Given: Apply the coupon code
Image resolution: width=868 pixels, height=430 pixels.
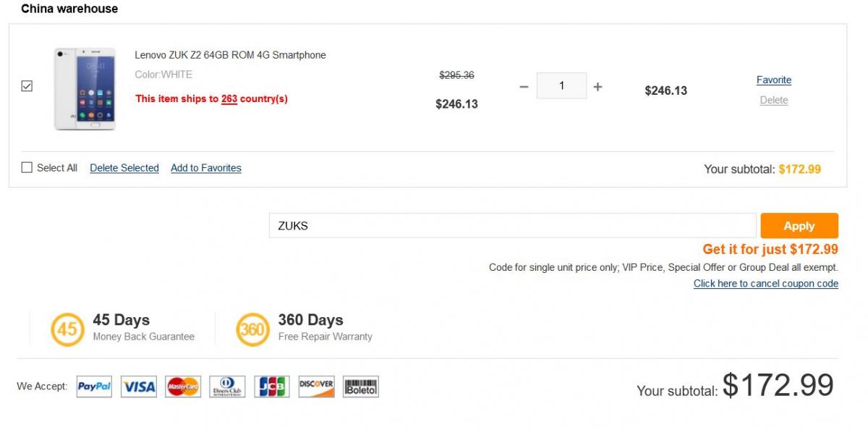Looking at the screenshot, I should 799,226.
